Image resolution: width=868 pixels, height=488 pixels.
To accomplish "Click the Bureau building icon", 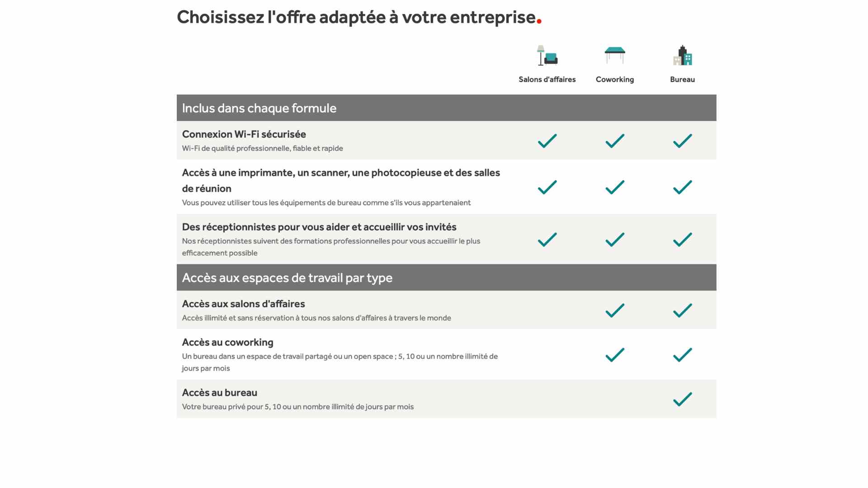I will 683,56.
